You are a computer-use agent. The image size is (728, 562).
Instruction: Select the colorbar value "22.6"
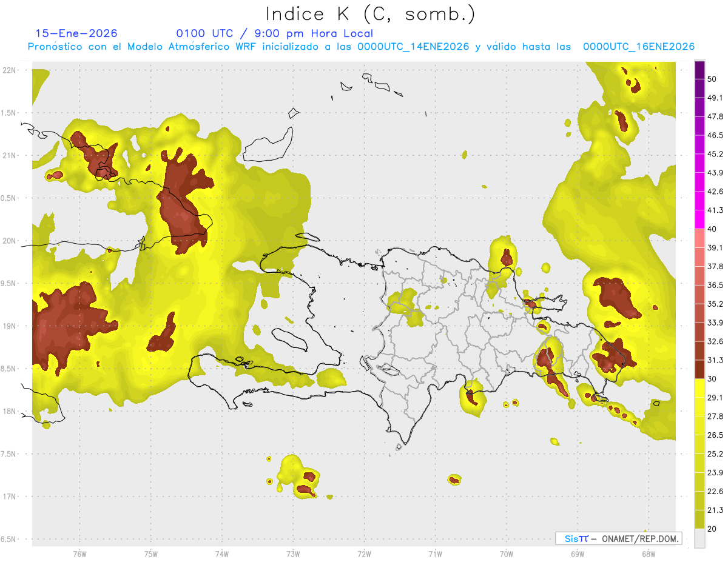pyautogui.click(x=715, y=492)
